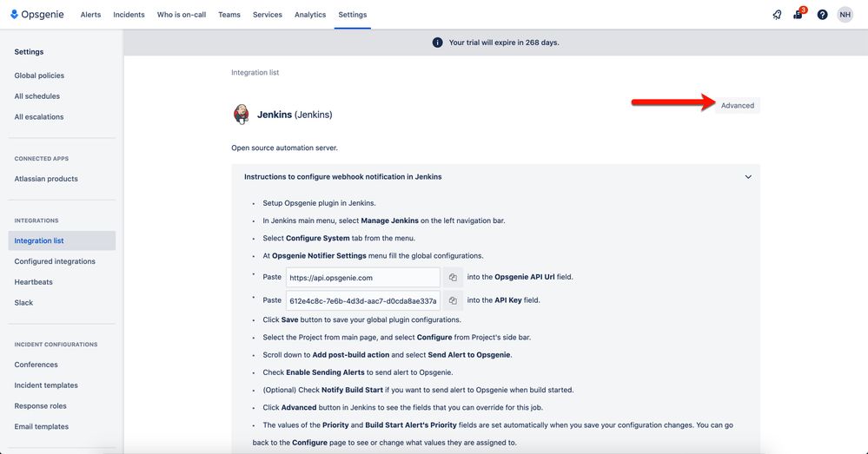Open Incident templates in sidebar

[46, 385]
